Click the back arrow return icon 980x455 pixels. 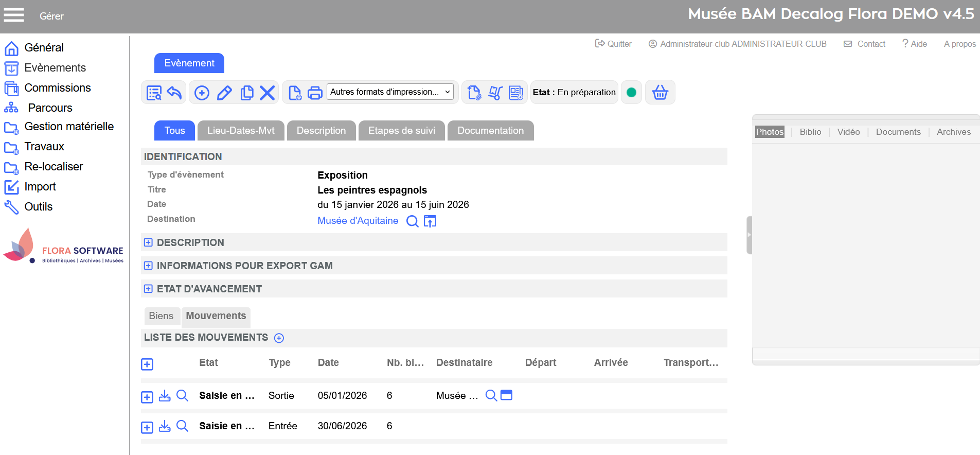click(x=174, y=93)
